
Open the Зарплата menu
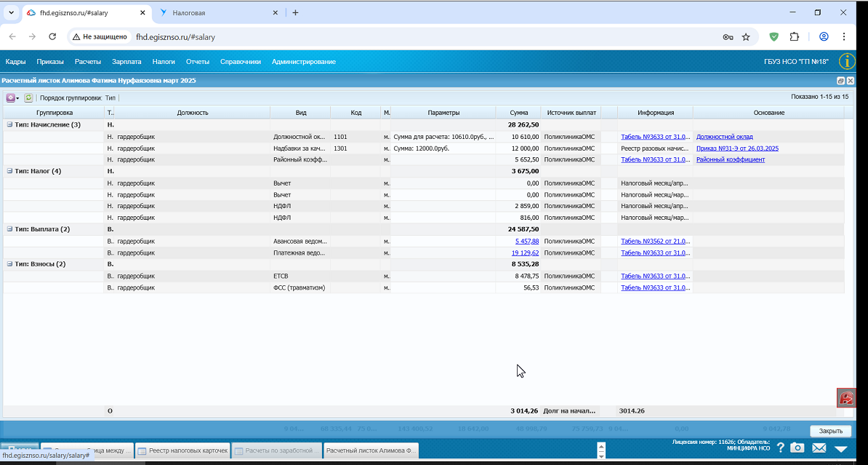point(126,62)
